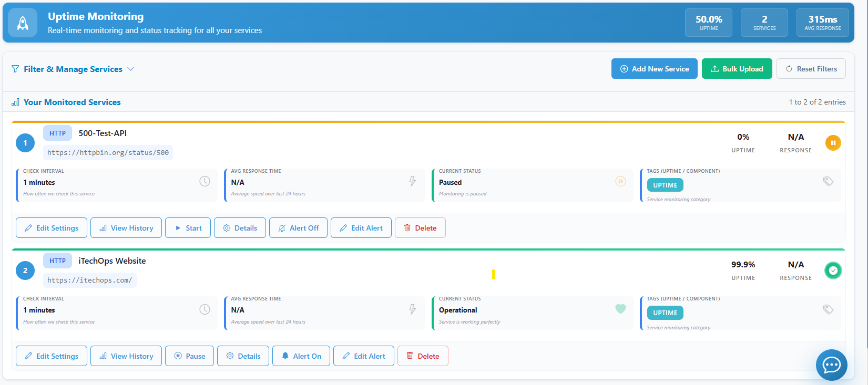
Task: Click the rocket logo icon in header
Action: coord(23,23)
